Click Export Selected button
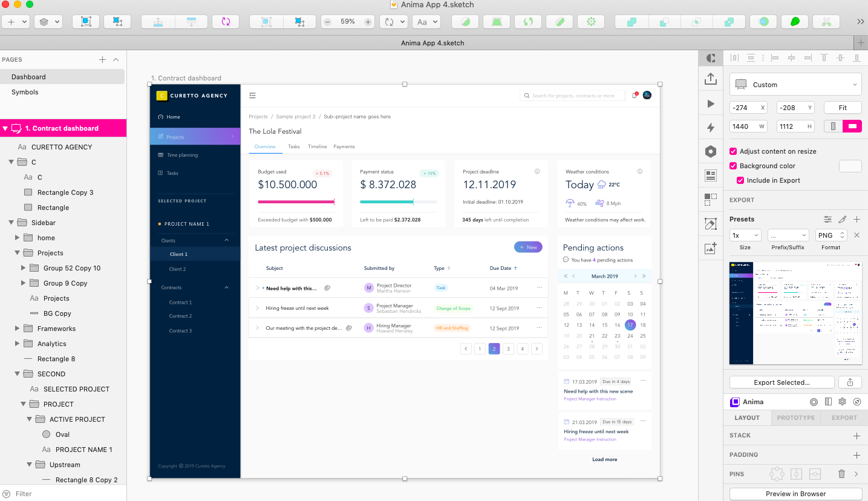This screenshot has width=868, height=501. pyautogui.click(x=782, y=382)
